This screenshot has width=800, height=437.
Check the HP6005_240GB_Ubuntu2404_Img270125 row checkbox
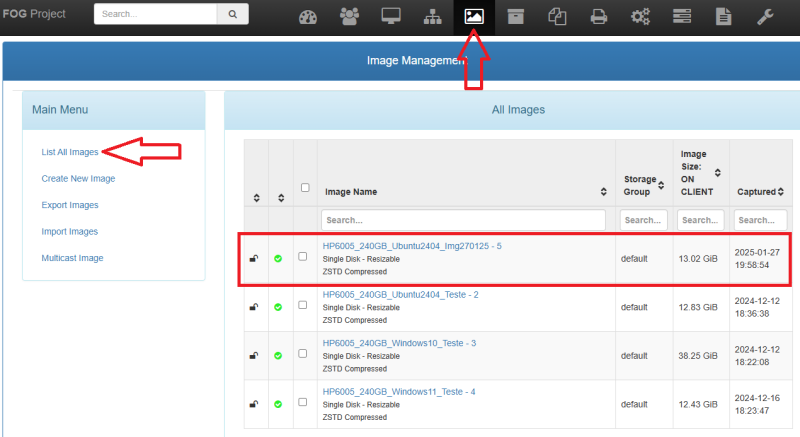pyautogui.click(x=303, y=256)
